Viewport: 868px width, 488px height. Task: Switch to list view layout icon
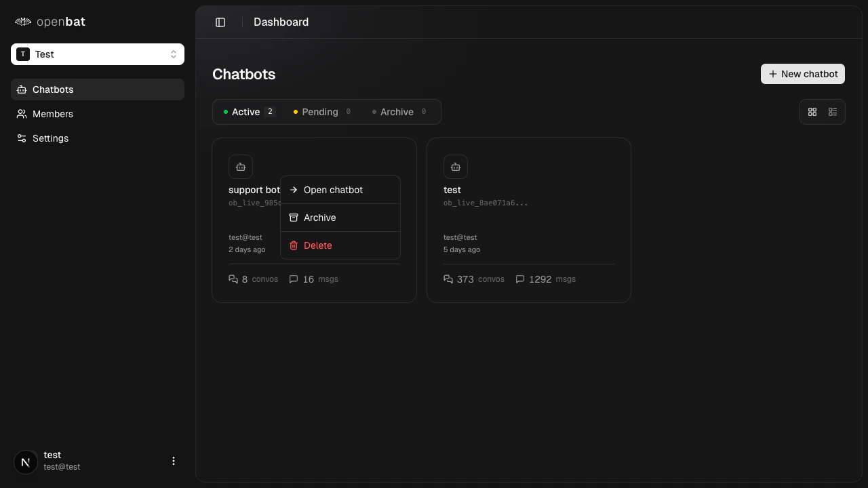click(833, 112)
